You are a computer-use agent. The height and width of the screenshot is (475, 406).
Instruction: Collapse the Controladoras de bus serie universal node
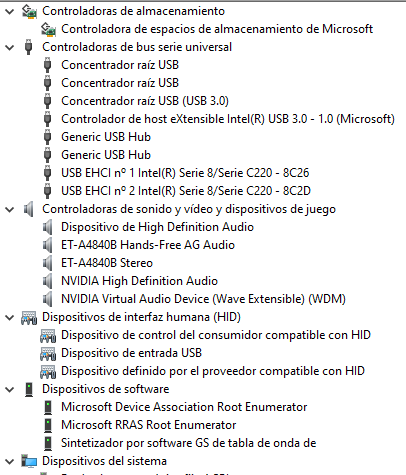tap(10, 48)
